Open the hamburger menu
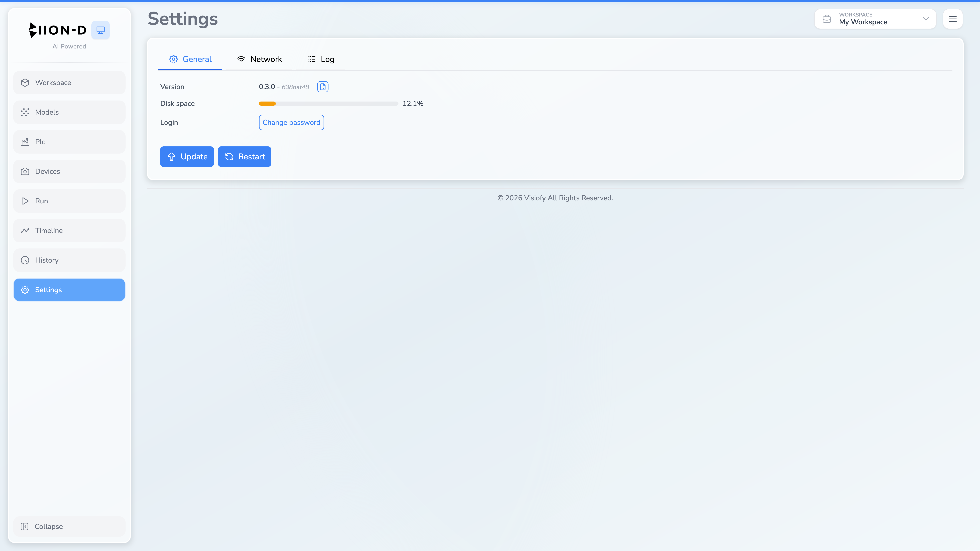 point(953,19)
